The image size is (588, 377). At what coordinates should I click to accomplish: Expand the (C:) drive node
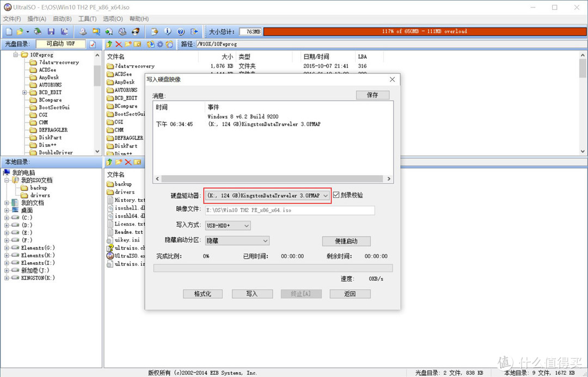[x=7, y=218]
